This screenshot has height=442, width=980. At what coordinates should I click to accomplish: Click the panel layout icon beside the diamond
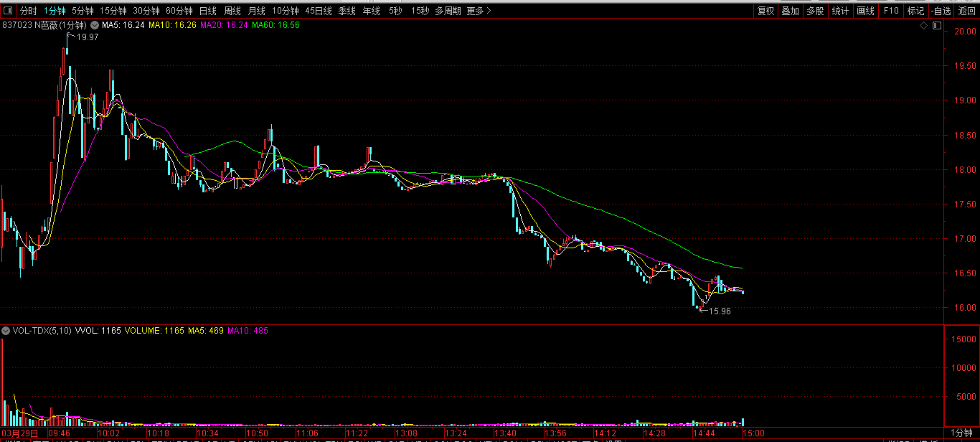pyautogui.click(x=936, y=26)
